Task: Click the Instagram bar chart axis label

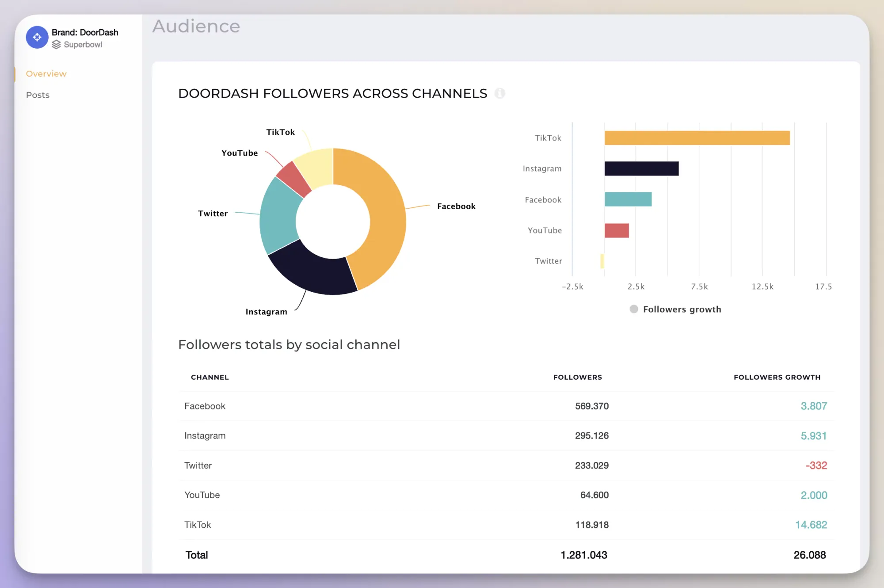Action: (x=542, y=168)
